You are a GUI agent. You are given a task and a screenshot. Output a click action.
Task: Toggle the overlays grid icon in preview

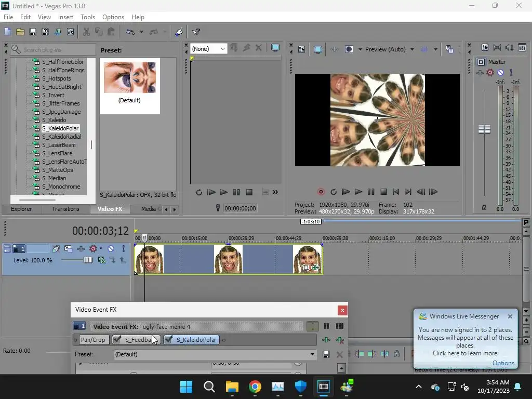[x=424, y=49]
